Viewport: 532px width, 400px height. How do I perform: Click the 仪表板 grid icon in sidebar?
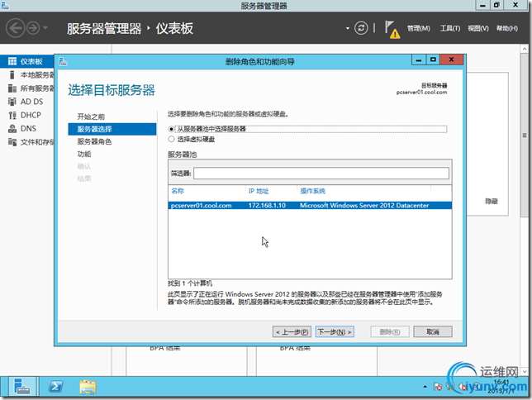12,61
